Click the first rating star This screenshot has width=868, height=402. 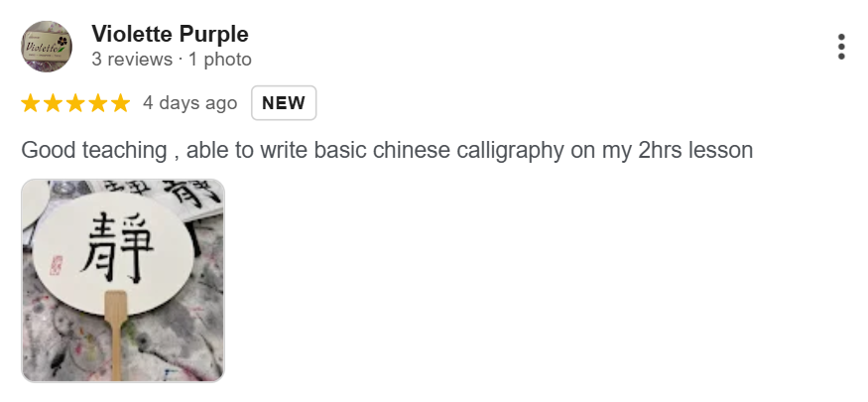point(31,103)
